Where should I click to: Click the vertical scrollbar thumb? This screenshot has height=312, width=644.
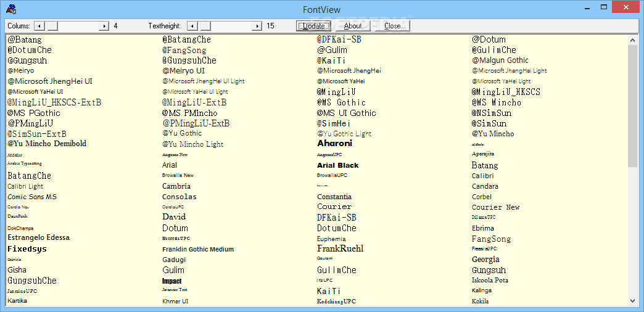632,106
